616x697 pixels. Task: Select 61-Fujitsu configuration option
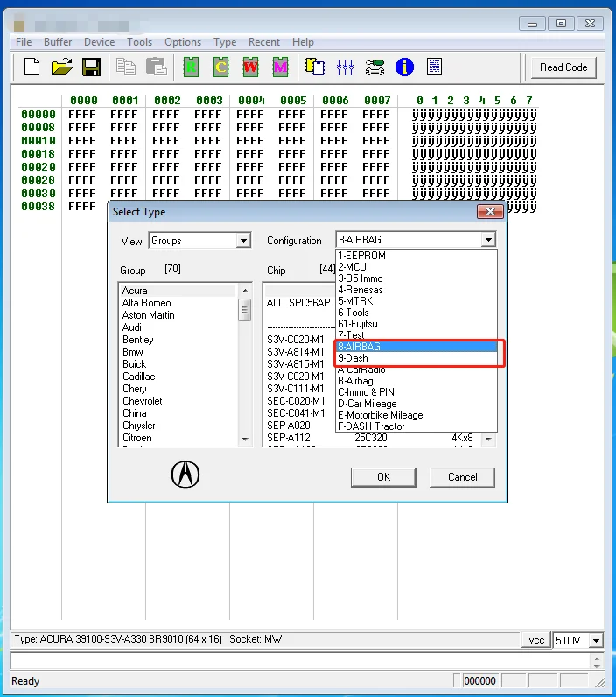click(416, 324)
